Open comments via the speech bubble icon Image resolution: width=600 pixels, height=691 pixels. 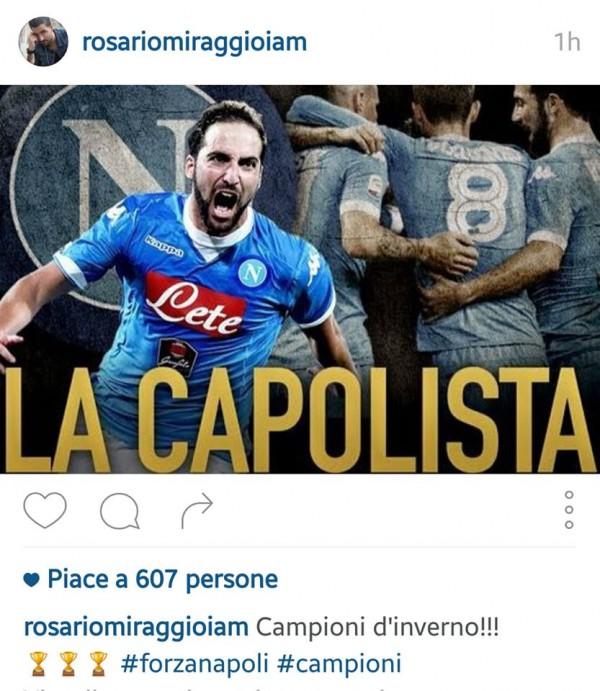pos(120,511)
